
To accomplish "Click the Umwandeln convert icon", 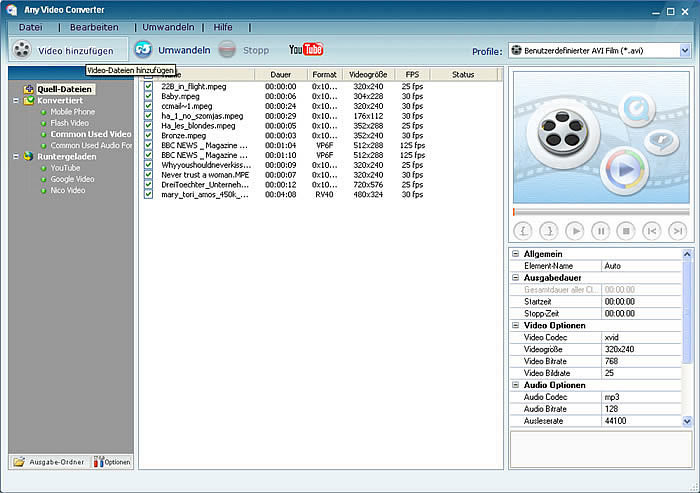I will 143,49.
